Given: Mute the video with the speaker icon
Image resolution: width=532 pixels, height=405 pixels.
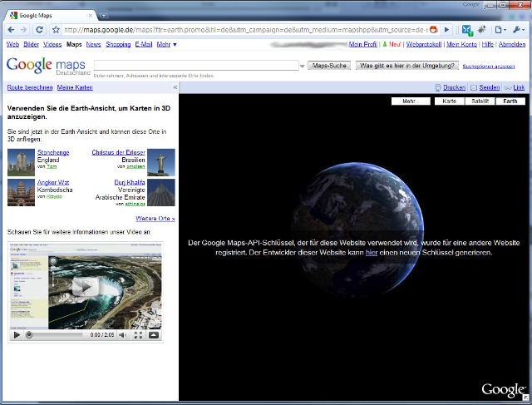Looking at the screenshot, I should 122,335.
